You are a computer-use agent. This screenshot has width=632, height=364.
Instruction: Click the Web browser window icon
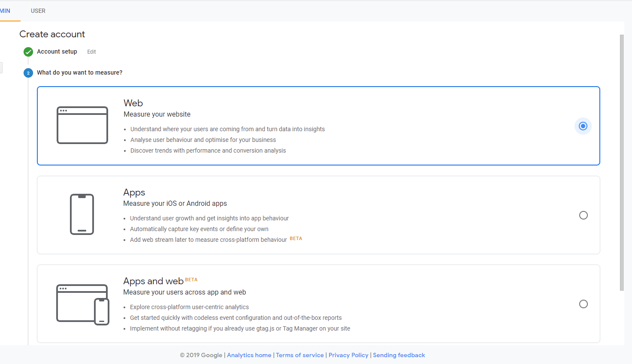(x=82, y=125)
